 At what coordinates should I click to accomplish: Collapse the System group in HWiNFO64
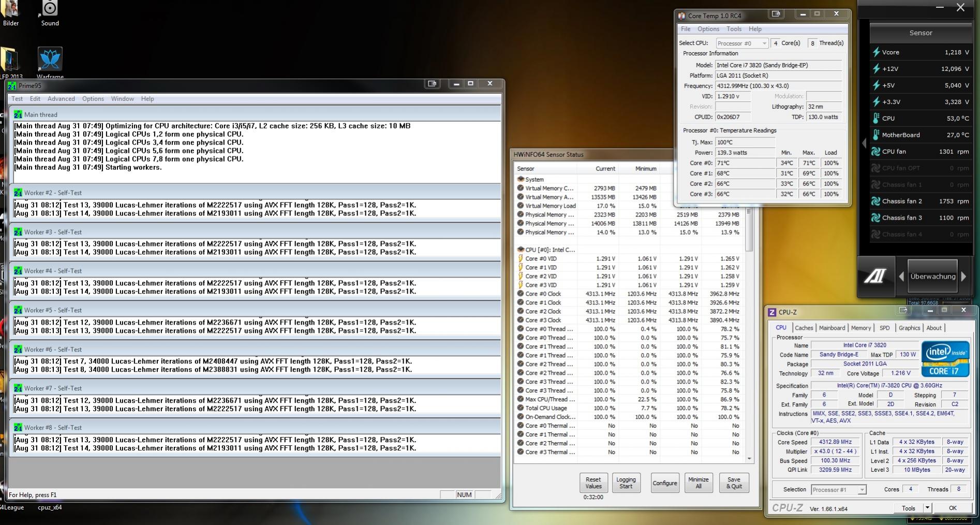click(521, 179)
